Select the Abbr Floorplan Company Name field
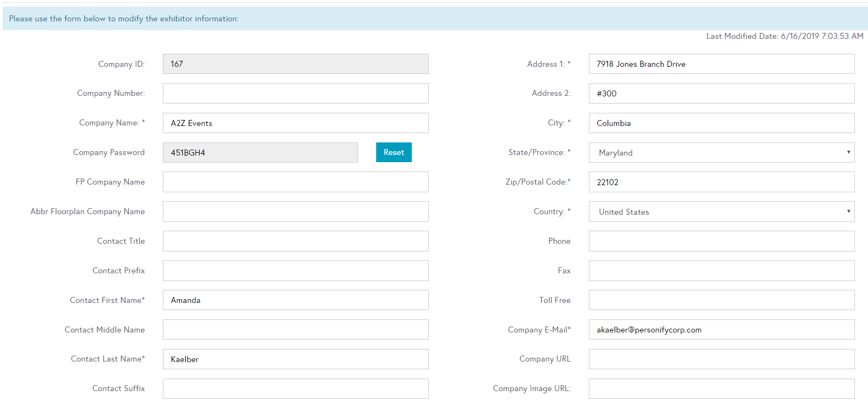 coord(295,211)
